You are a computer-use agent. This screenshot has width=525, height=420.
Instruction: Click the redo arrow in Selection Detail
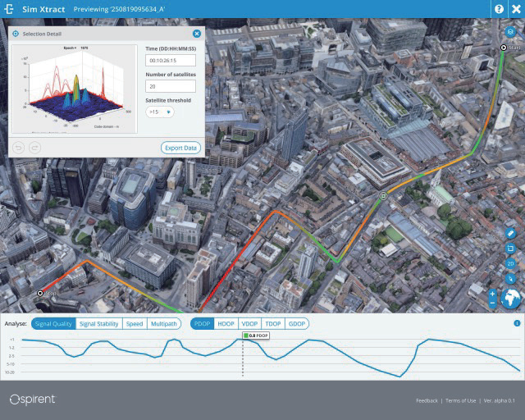pyautogui.click(x=34, y=148)
